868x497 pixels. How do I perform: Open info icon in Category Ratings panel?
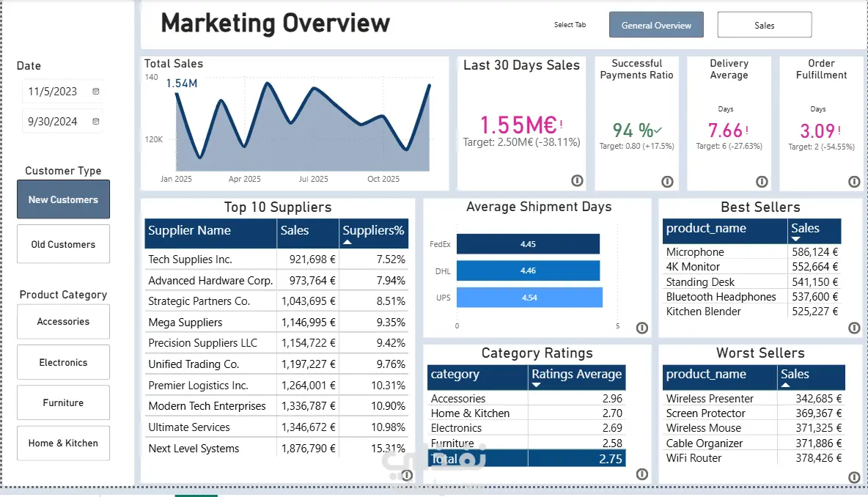point(641,474)
